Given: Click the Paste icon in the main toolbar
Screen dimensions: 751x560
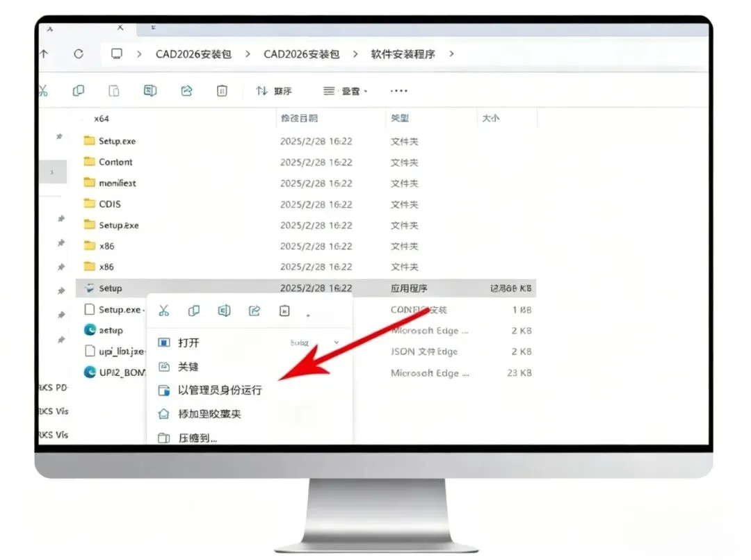Looking at the screenshot, I should pos(113,90).
